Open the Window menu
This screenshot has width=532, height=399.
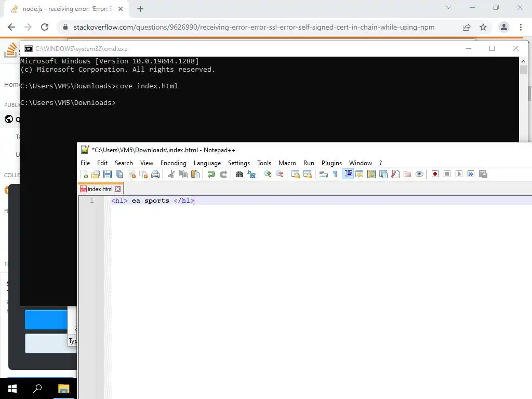(x=361, y=163)
